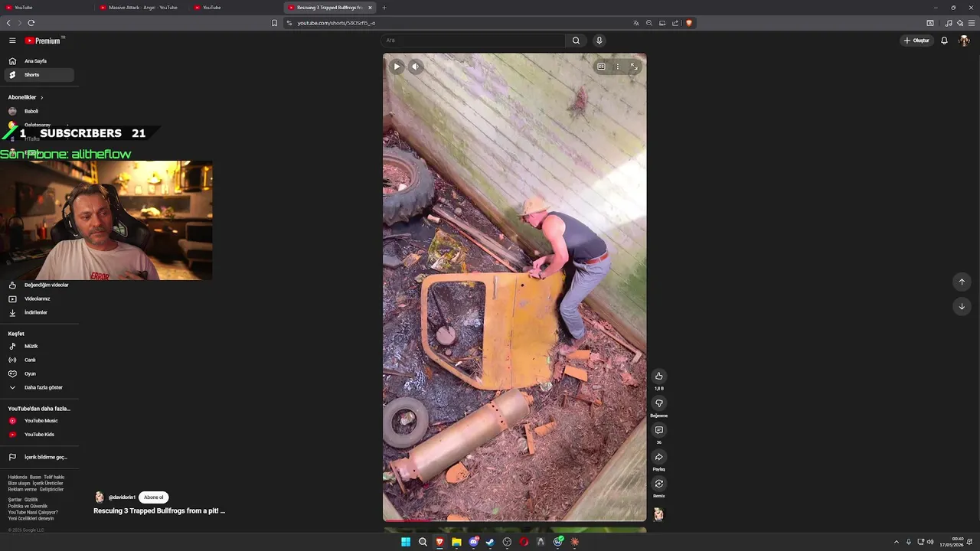Open Brave Leo AI sparkle icon
The width and height of the screenshot is (980, 551).
[x=960, y=23]
